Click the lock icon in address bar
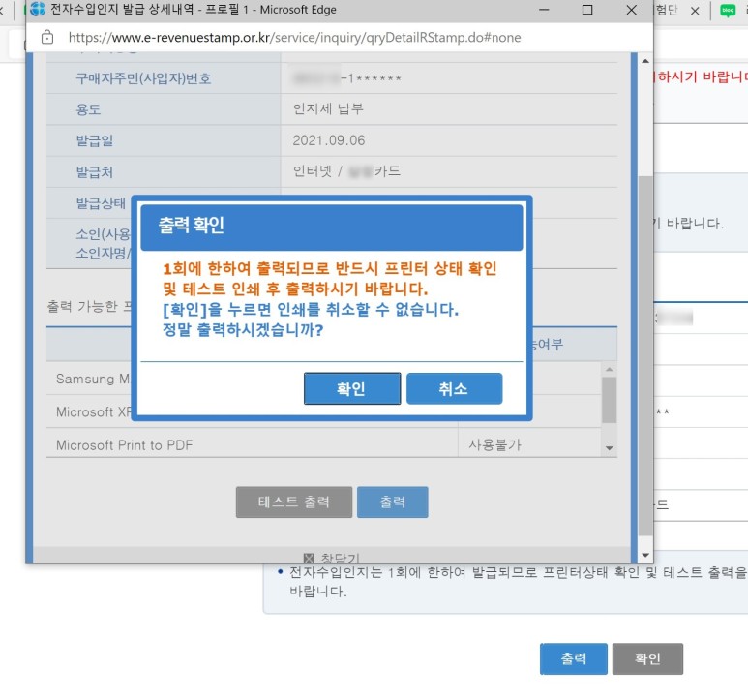This screenshot has width=748, height=700. pyautogui.click(x=47, y=37)
